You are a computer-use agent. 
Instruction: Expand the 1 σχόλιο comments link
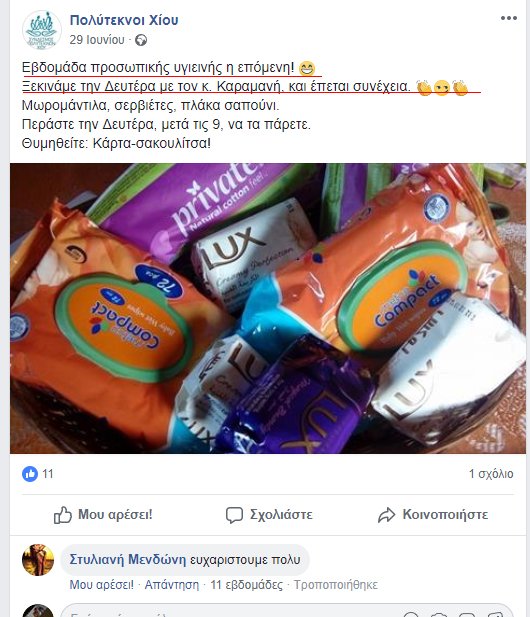(491, 474)
